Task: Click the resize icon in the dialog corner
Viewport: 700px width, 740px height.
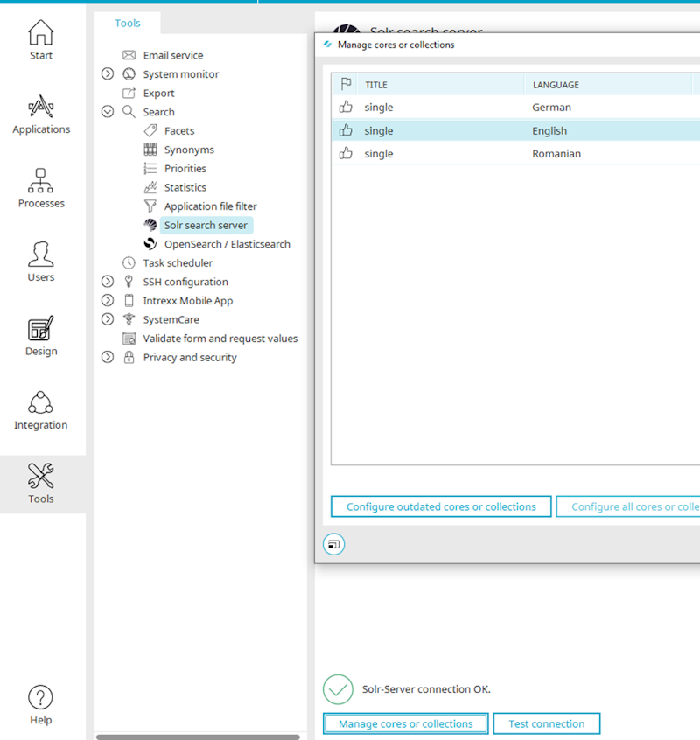Action: tap(333, 543)
